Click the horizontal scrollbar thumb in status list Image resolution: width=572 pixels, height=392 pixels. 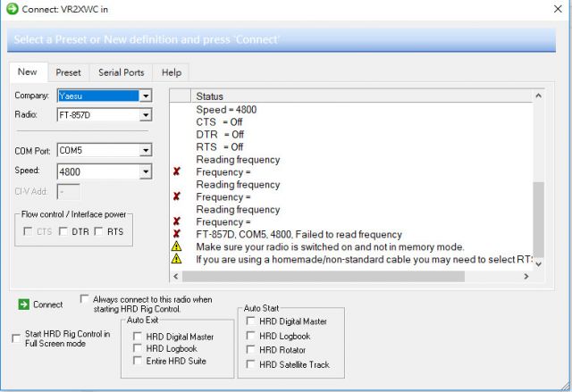coord(324,277)
